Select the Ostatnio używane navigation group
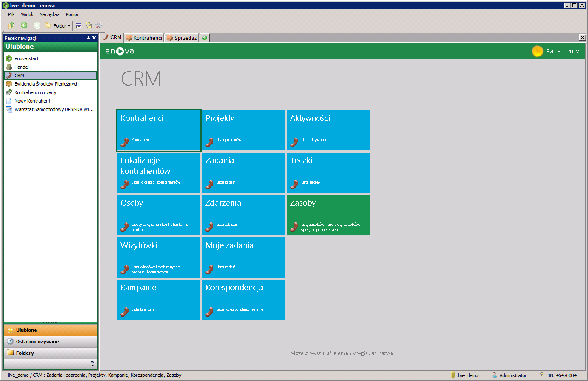This screenshot has width=588, height=381. tap(50, 342)
